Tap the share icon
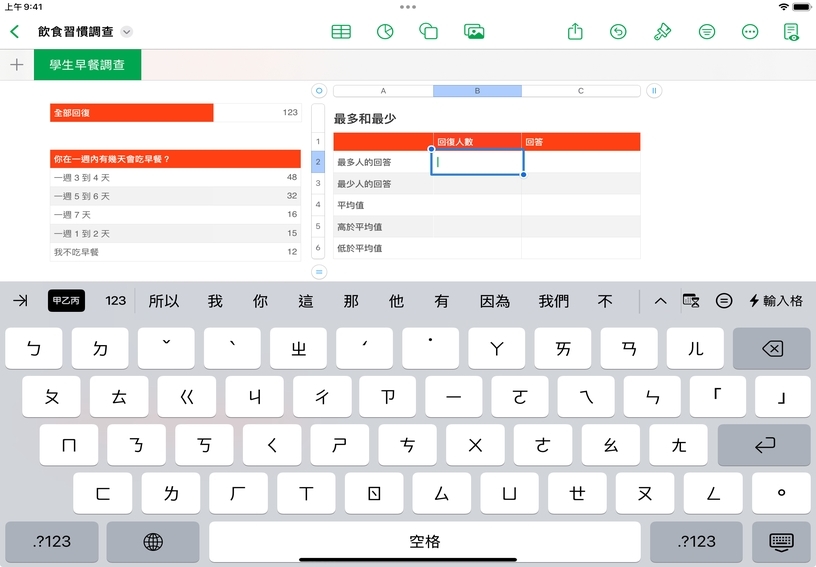Viewport: 816px width, 567px height. point(575,31)
